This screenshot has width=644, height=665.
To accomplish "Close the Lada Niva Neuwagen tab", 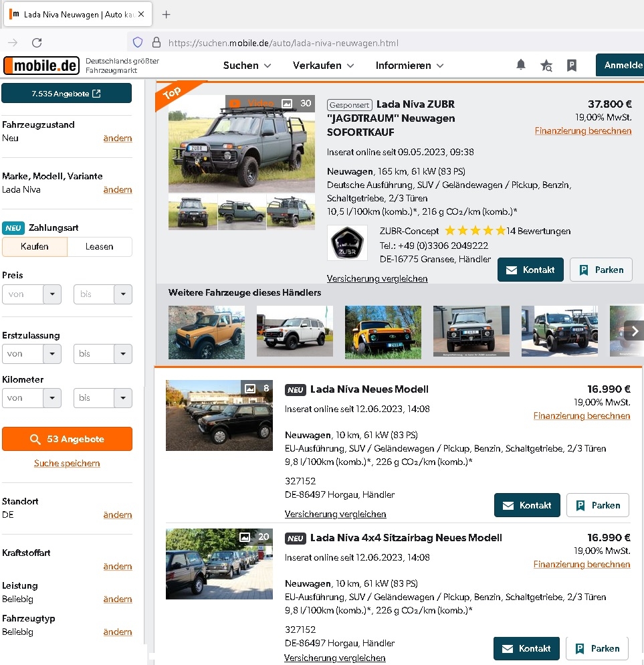I will (x=141, y=14).
